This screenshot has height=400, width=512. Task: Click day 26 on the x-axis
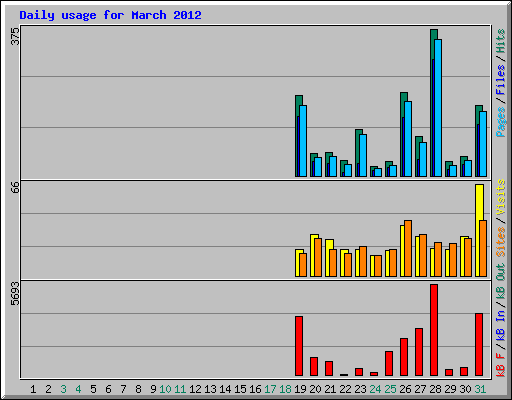405,389
